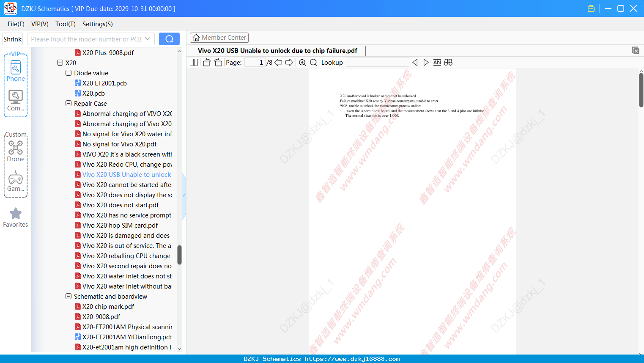
Task: Click the detach tab icon at right
Action: click(x=636, y=50)
